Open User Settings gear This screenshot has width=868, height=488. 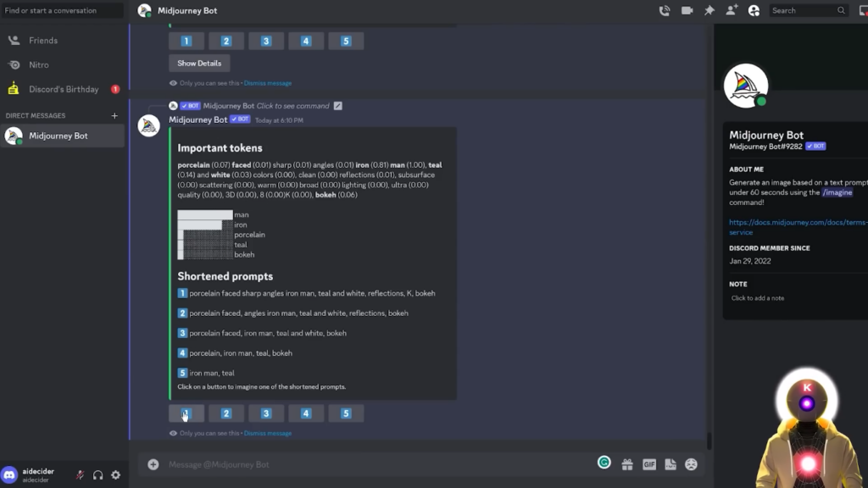(x=115, y=474)
